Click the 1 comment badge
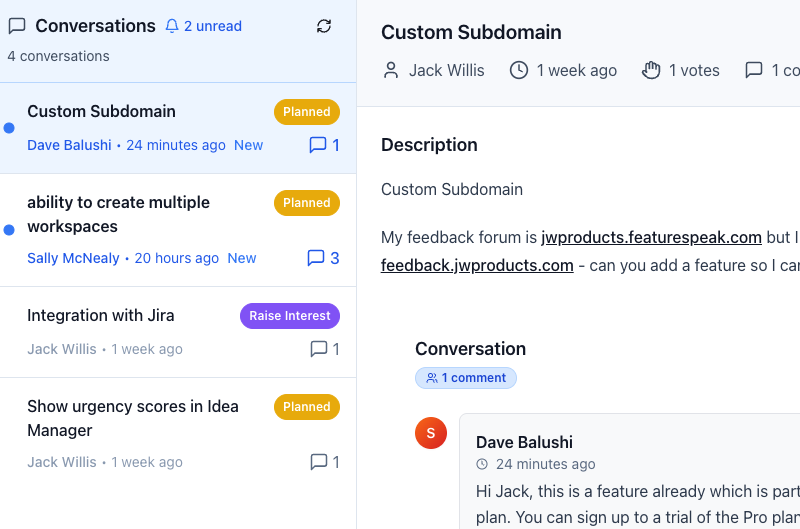Image resolution: width=800 pixels, height=529 pixels. point(466,378)
